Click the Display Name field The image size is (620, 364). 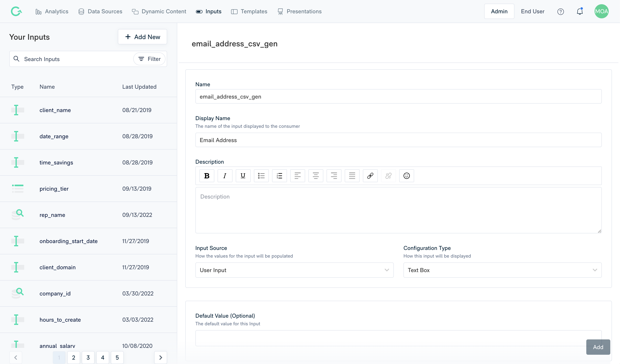398,140
